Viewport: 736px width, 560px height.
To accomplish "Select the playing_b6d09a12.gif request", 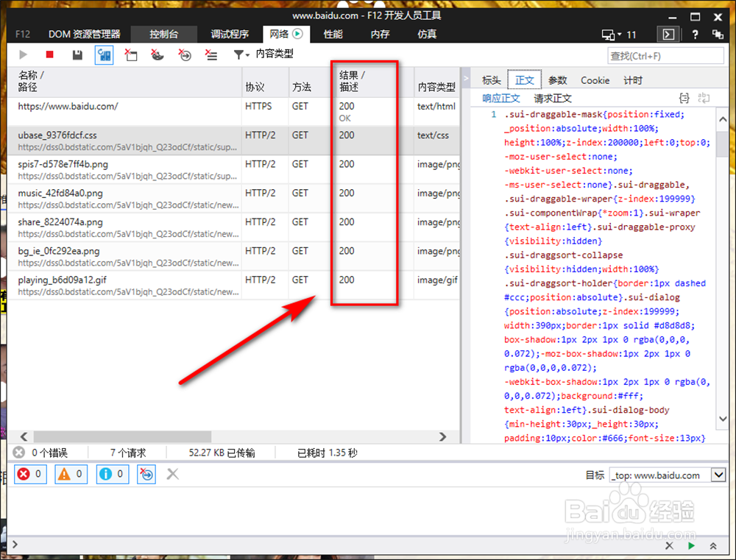I will [x=233, y=286].
